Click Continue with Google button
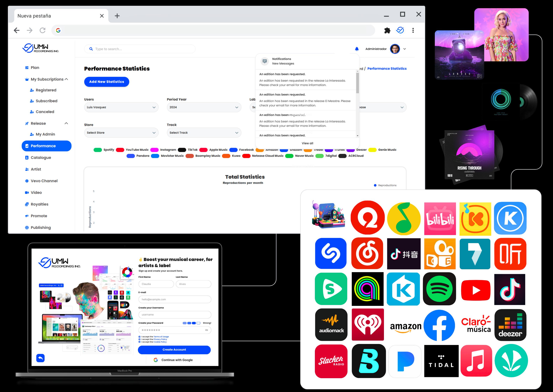Image resolution: width=553 pixels, height=392 pixels. (173, 360)
